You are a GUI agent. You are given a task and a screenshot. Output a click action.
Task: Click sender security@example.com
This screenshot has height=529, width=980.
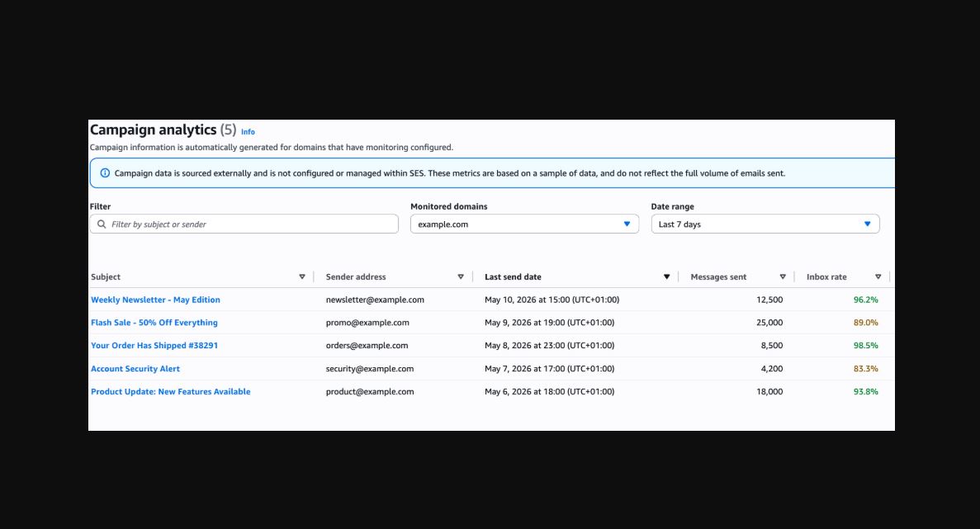369,369
